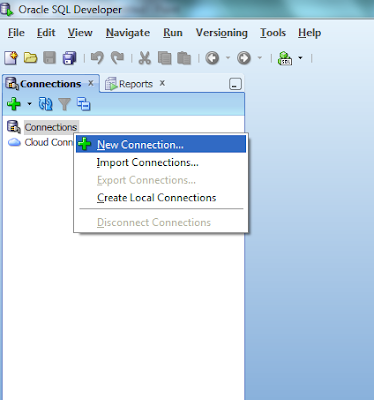Image resolution: width=374 pixels, height=400 pixels.
Task: Click the Cut scissors icon
Action: [x=144, y=58]
